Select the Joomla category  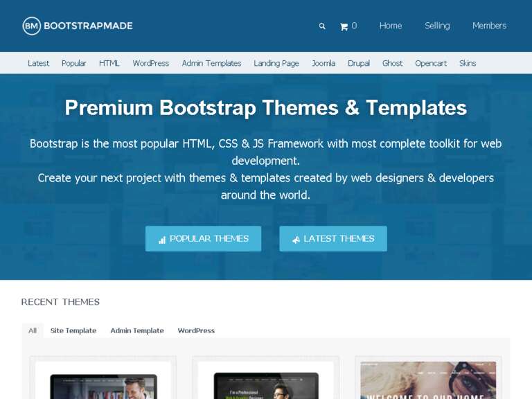[323, 63]
